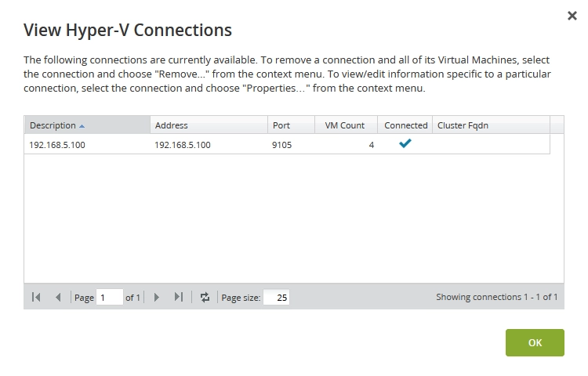Screen dimensions: 588x376
Task: Click the Connected checkmark in the row
Action: [x=405, y=143]
